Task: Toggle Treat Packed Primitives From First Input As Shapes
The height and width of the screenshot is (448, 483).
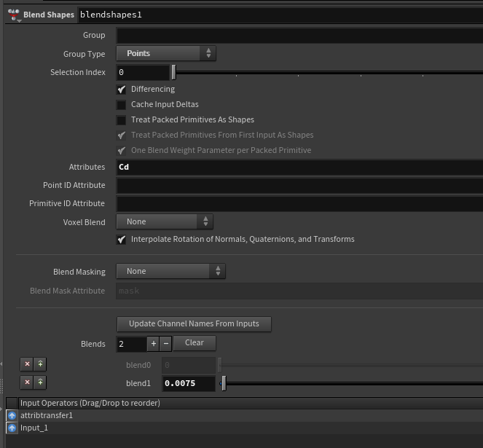Action: 122,135
